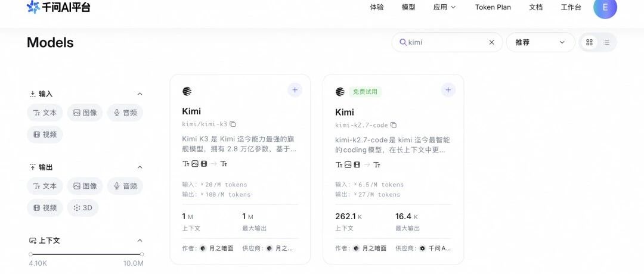The height and width of the screenshot is (274, 644).
Task: Open the Kimi title on kimi-k3 card
Action: (191, 111)
